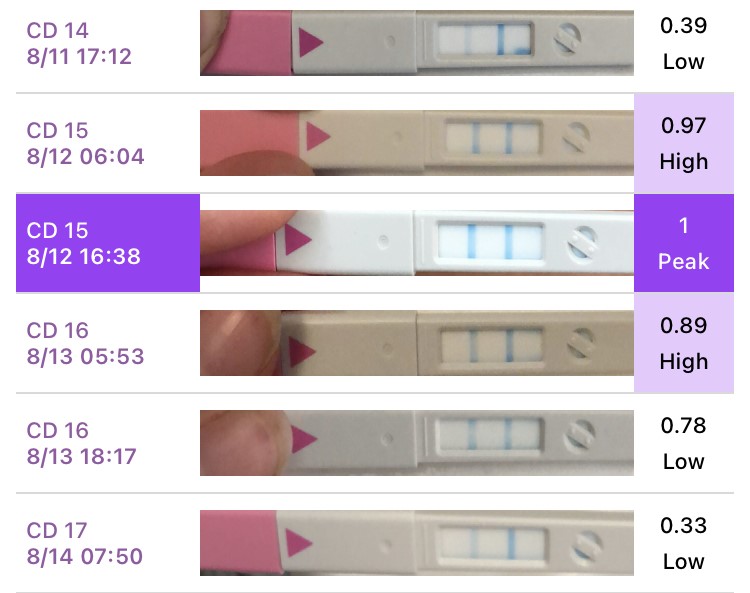Open the CD 15 8/12 06:04 test strip photo

point(416,143)
